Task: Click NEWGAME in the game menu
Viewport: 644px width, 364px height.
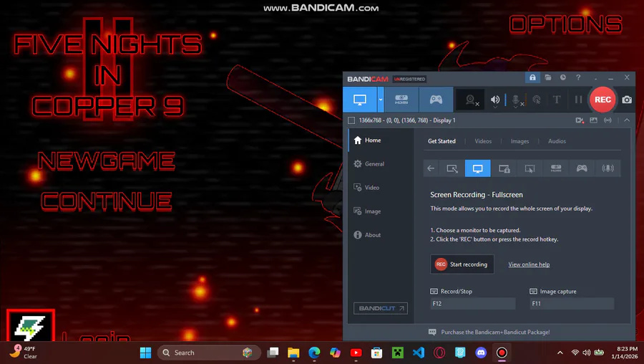Action: tap(106, 161)
